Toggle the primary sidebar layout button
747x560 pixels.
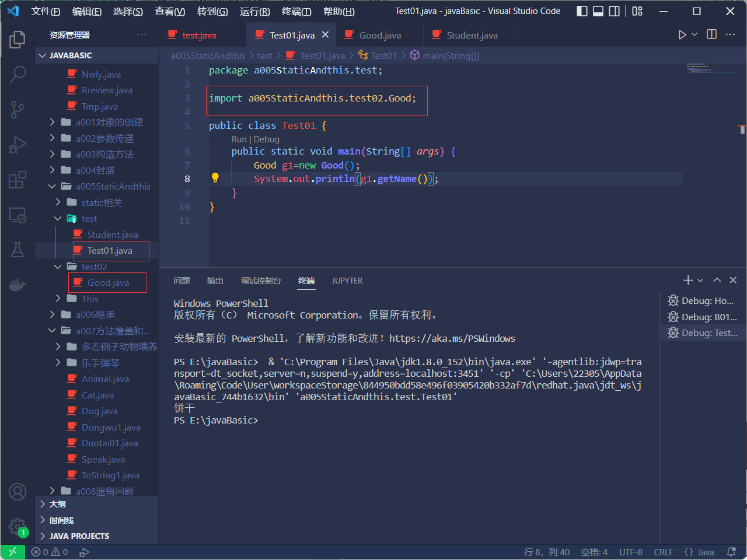(582, 11)
